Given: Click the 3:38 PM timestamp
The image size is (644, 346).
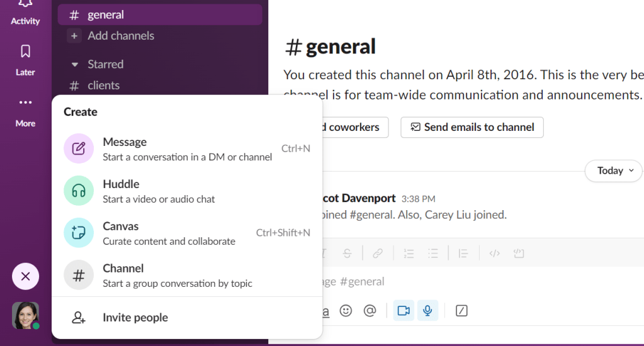Looking at the screenshot, I should 418,199.
